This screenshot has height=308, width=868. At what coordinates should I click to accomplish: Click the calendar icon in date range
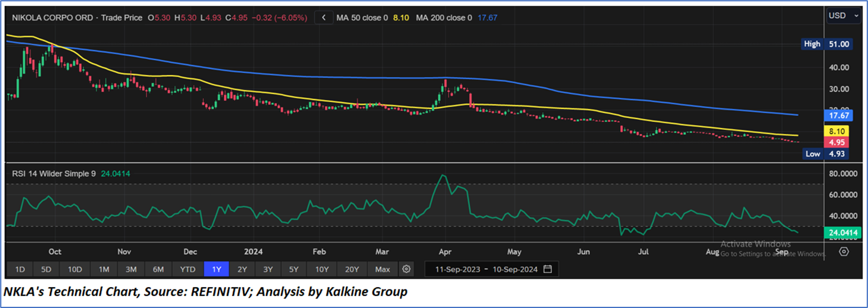coord(548,269)
